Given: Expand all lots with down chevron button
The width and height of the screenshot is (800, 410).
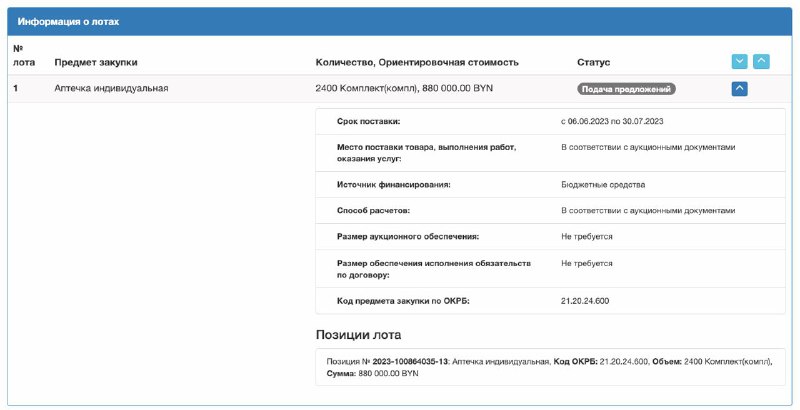Looking at the screenshot, I should click(739, 62).
